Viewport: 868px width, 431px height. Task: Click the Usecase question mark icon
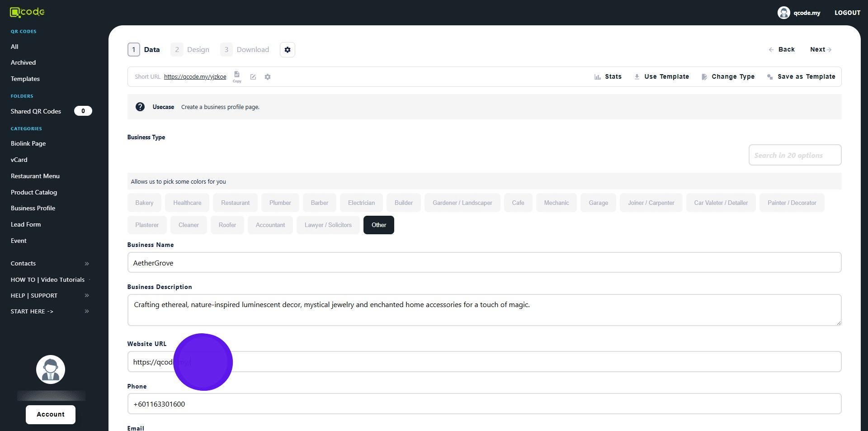[x=140, y=107]
